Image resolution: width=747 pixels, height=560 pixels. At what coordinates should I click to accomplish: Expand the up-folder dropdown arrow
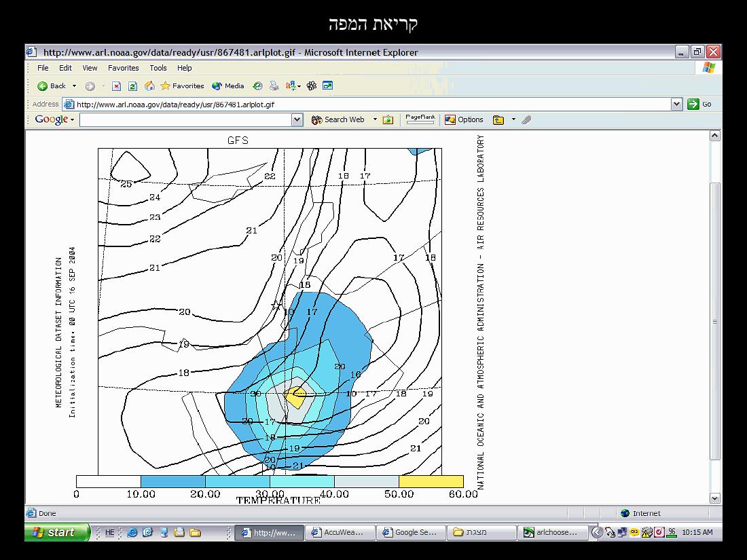513,119
